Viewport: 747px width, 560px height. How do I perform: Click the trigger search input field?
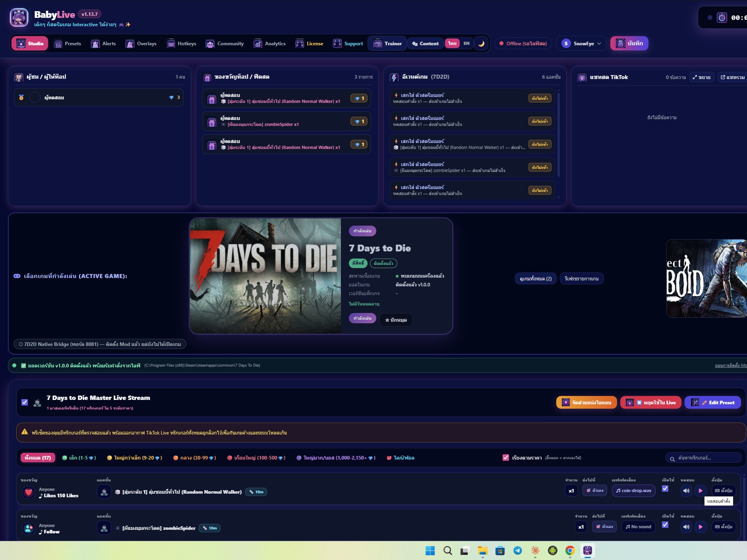click(704, 458)
